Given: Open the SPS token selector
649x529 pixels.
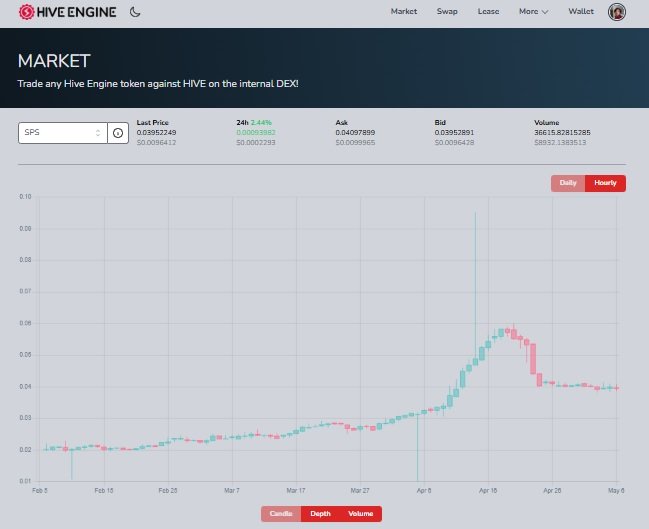Looking at the screenshot, I should [63, 133].
